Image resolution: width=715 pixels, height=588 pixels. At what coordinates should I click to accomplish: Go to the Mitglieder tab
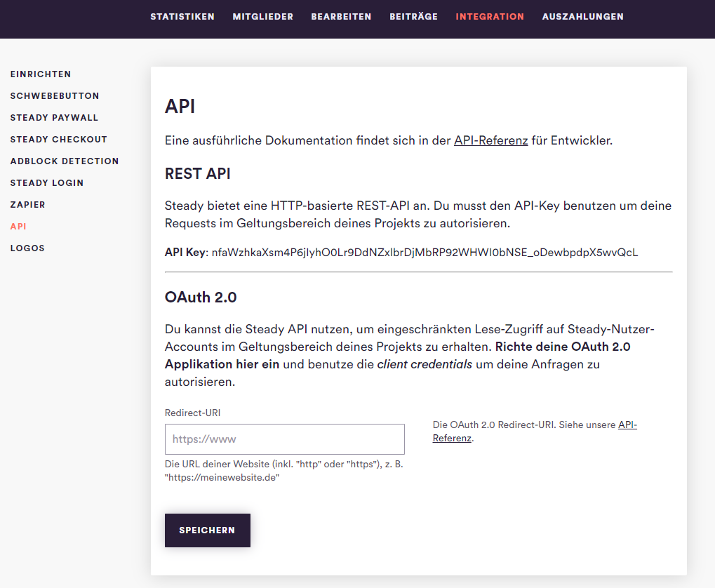click(x=262, y=16)
